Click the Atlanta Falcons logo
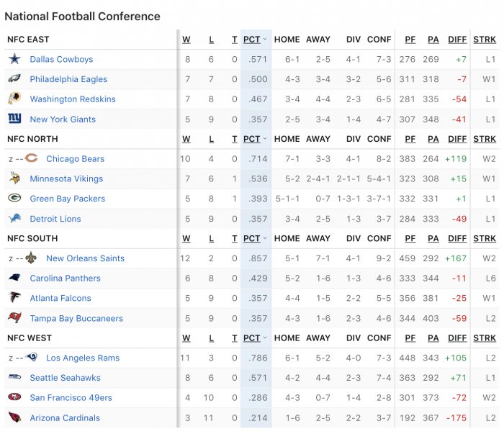The width and height of the screenshot is (504, 434). pos(14,297)
